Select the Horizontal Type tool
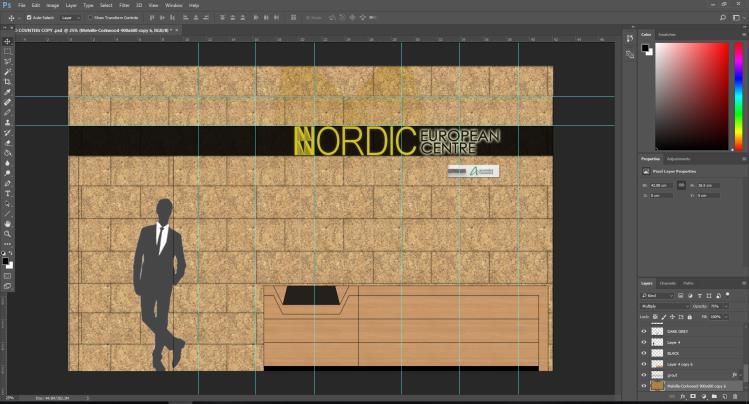This screenshot has height=404, width=749. click(x=7, y=193)
